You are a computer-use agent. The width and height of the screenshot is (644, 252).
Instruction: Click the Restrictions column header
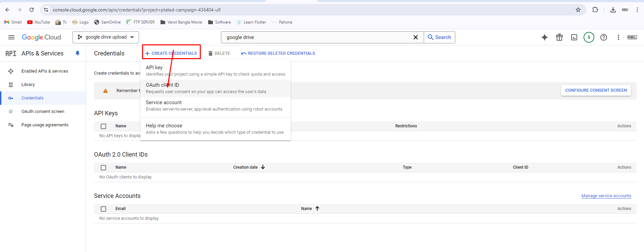coord(406,126)
